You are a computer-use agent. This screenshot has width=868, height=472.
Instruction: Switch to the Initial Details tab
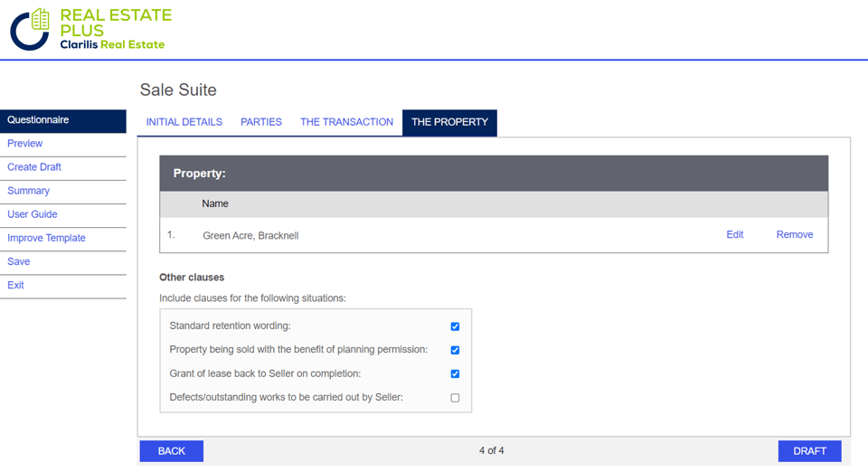[184, 122]
